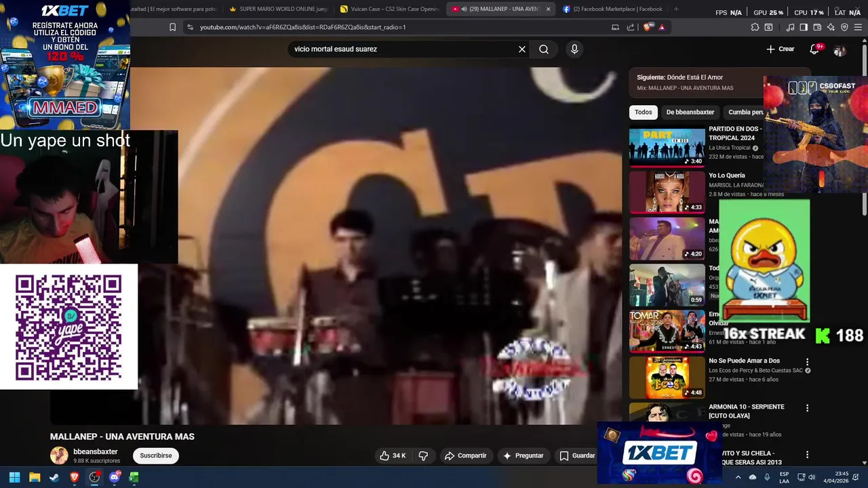Click the Crear button
The width and height of the screenshot is (868, 488).
[x=780, y=49]
